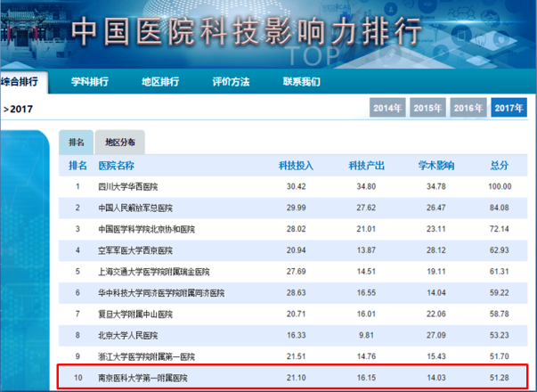
Task: Open 复旦大学附属中山医院 entry
Action: pyautogui.click(x=135, y=314)
